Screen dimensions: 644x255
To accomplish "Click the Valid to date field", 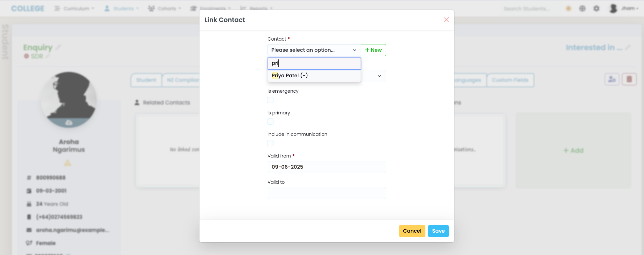I will coord(327,193).
